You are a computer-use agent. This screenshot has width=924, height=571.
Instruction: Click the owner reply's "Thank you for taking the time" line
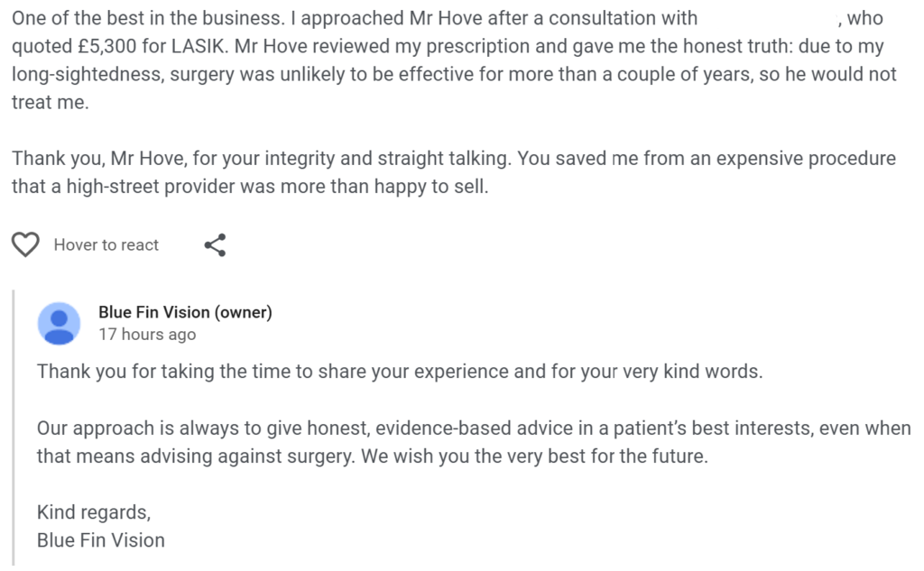pos(162,372)
